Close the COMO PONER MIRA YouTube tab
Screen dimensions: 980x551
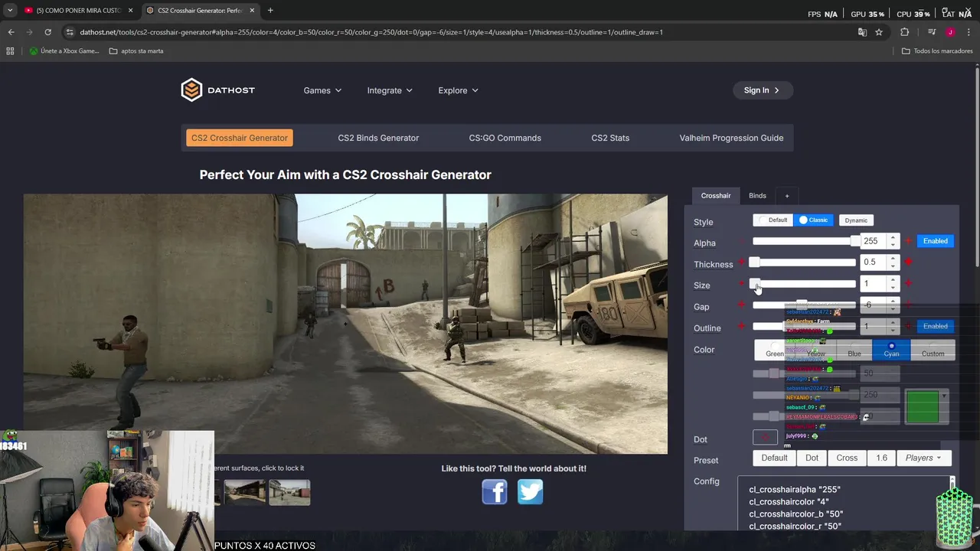[x=130, y=10]
